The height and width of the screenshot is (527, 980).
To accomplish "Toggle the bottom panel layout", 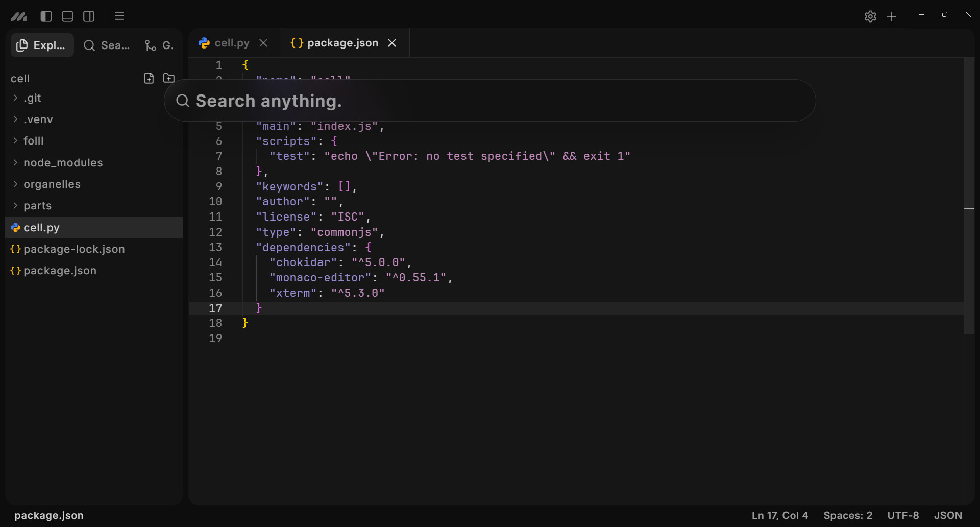I will tap(67, 16).
